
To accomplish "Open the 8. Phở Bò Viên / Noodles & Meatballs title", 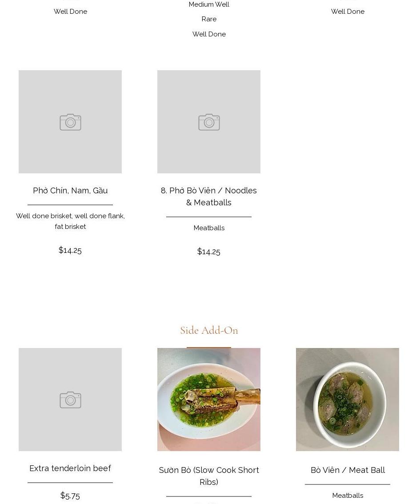I will point(209,196).
